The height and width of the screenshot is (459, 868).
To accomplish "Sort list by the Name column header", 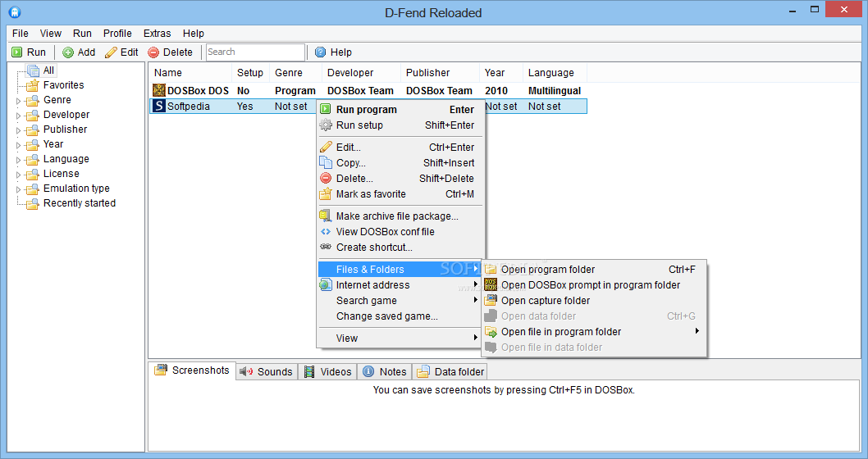I will [x=190, y=72].
